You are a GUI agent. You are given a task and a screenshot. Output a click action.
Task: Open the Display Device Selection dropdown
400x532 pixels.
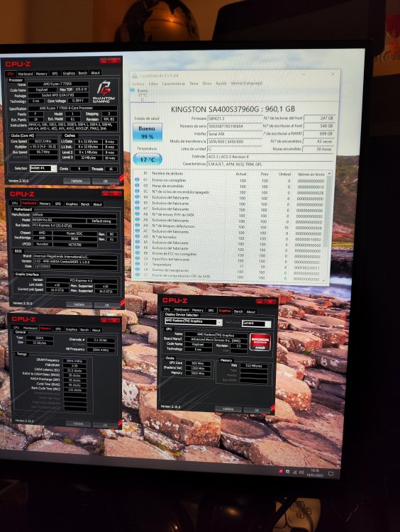click(194, 321)
